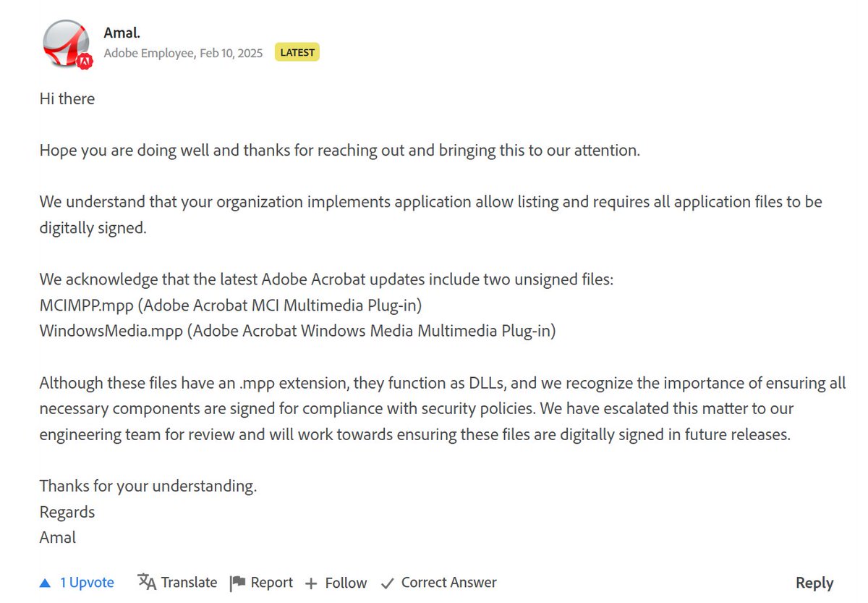Click the 'Hi there' greeting text
868x603 pixels.
[x=67, y=98]
